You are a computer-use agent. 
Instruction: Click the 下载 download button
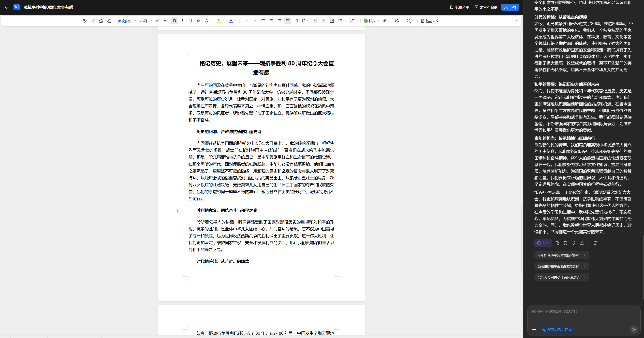[510, 7]
